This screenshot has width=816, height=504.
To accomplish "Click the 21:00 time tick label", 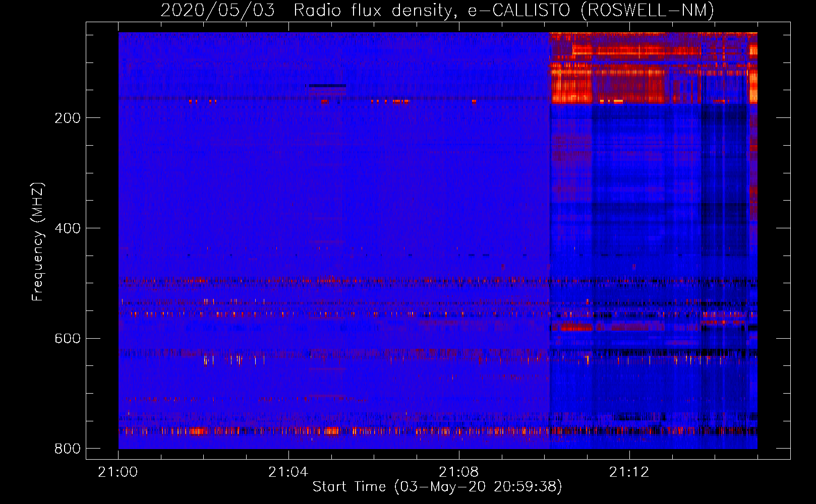I will [x=118, y=472].
